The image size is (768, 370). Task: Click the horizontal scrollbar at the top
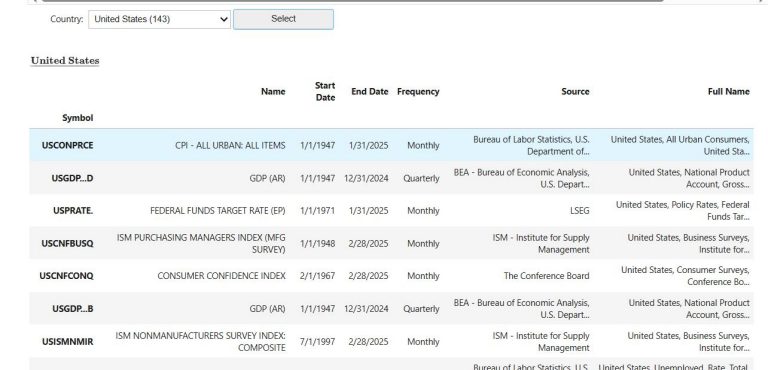tap(352, 1)
